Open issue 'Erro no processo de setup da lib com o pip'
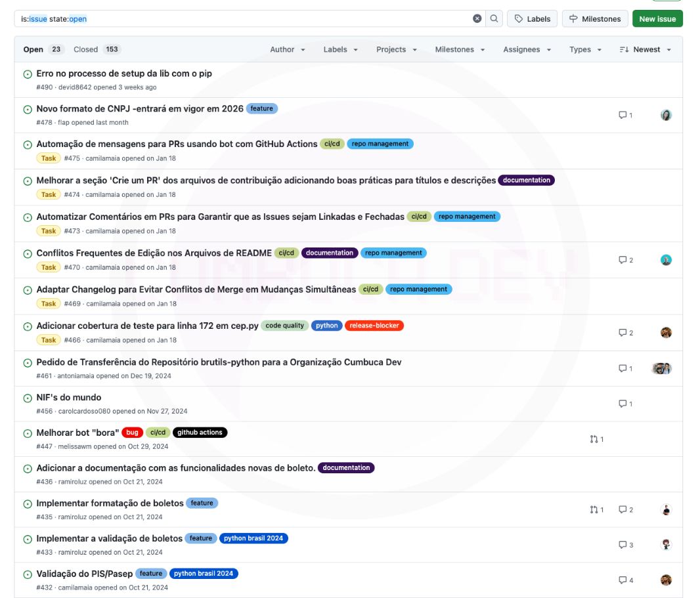The height and width of the screenshot is (598, 700). [x=124, y=74]
